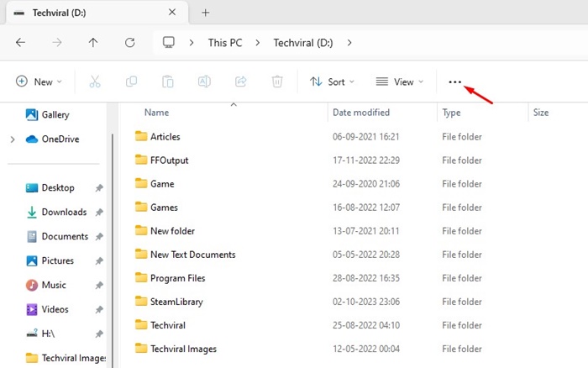Go forward with the right arrow
The height and width of the screenshot is (368, 588).
click(x=57, y=42)
